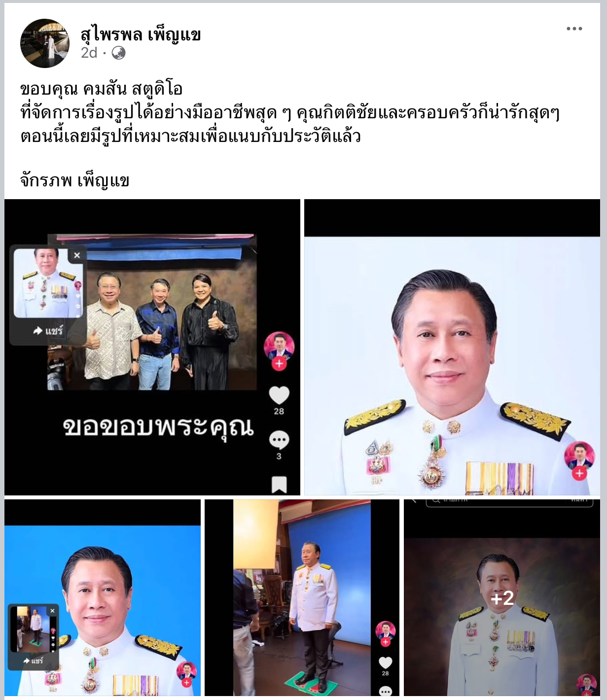Open the studio standing full-body photo
Viewport: 607px width, 700px height.
(x=302, y=597)
